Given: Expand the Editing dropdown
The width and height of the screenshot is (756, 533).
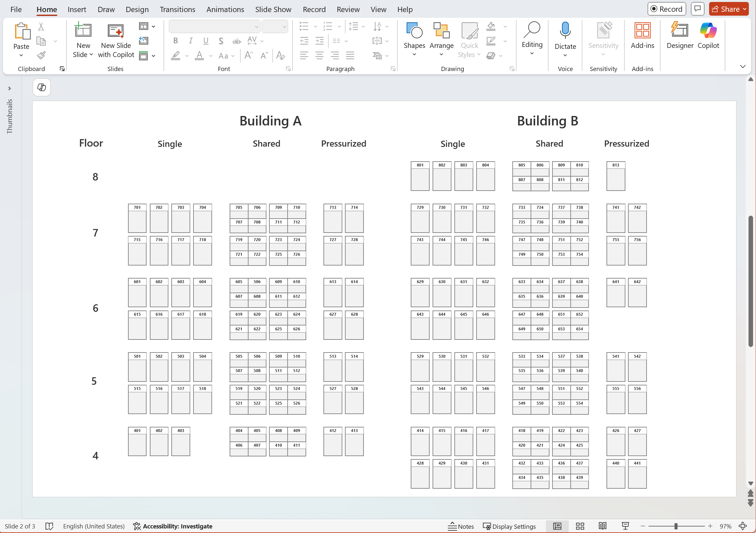Looking at the screenshot, I should coord(532,39).
